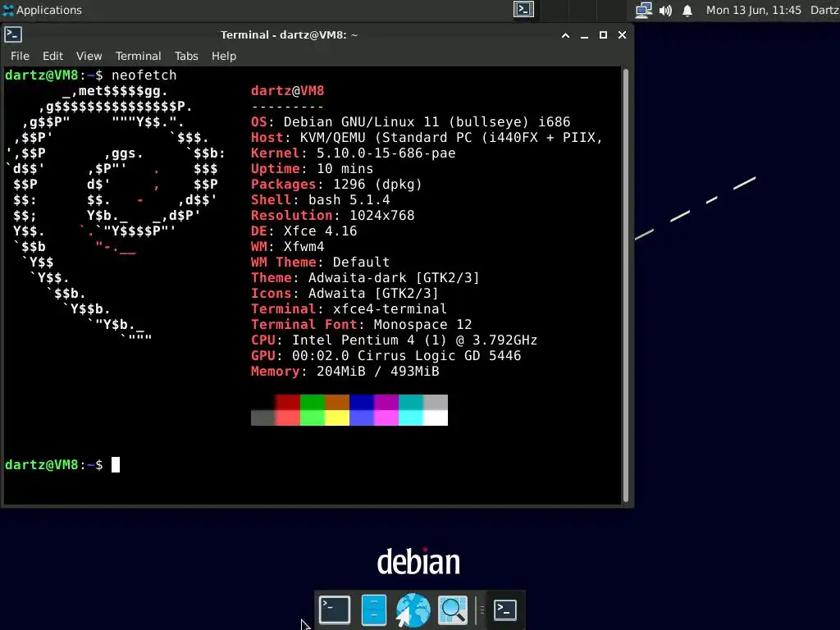Click the "OS: Debian GNU/Linux 11 (bullseye) i686" line
The image size is (840, 630).
[x=411, y=122]
